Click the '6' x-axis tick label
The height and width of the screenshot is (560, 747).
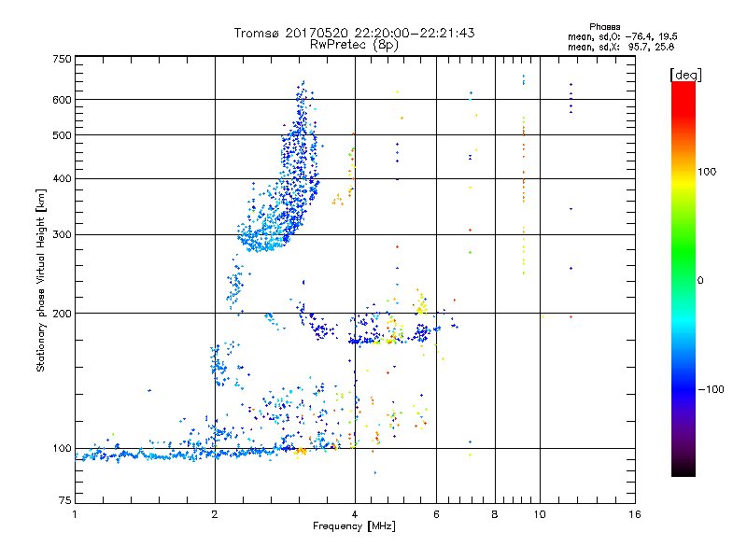[436, 514]
